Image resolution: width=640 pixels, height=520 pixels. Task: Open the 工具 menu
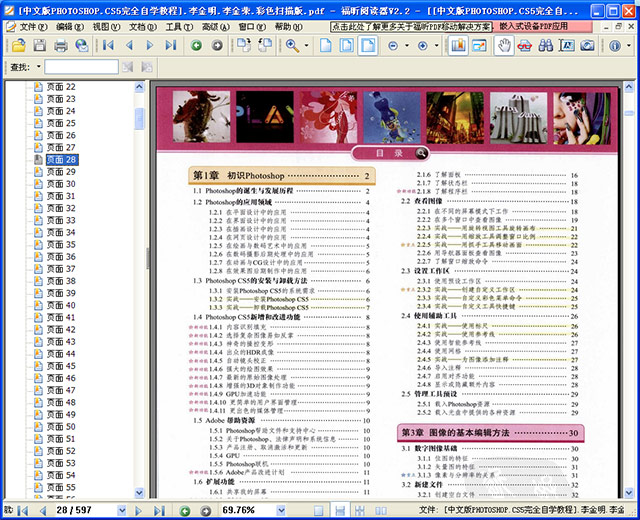pyautogui.click(x=179, y=27)
